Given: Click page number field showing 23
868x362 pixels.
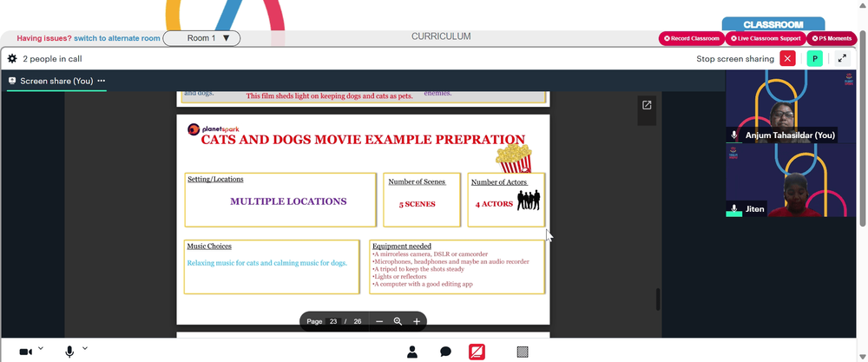Looking at the screenshot, I should coord(332,321).
